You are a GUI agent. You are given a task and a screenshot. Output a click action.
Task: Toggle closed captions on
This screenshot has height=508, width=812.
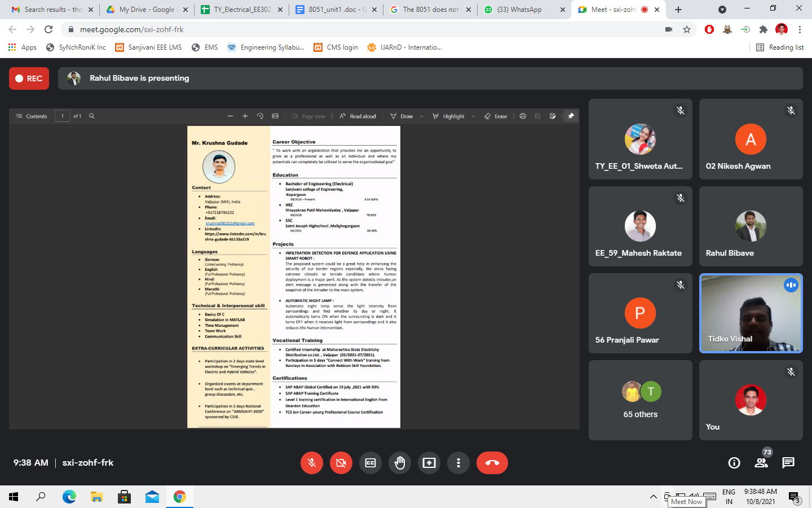point(370,463)
